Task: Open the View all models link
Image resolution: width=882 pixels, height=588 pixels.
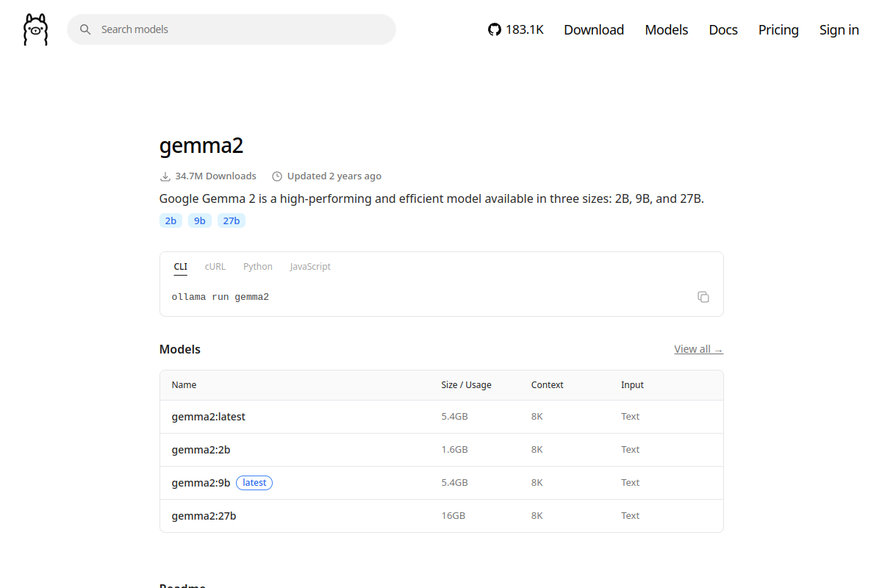Action: (x=698, y=349)
